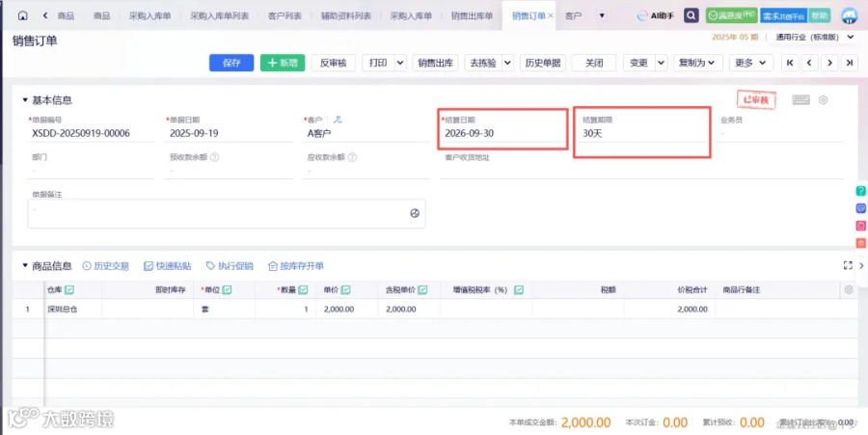Expand the 去拣验 dropdown arrow
The width and height of the screenshot is (868, 435).
click(x=507, y=63)
